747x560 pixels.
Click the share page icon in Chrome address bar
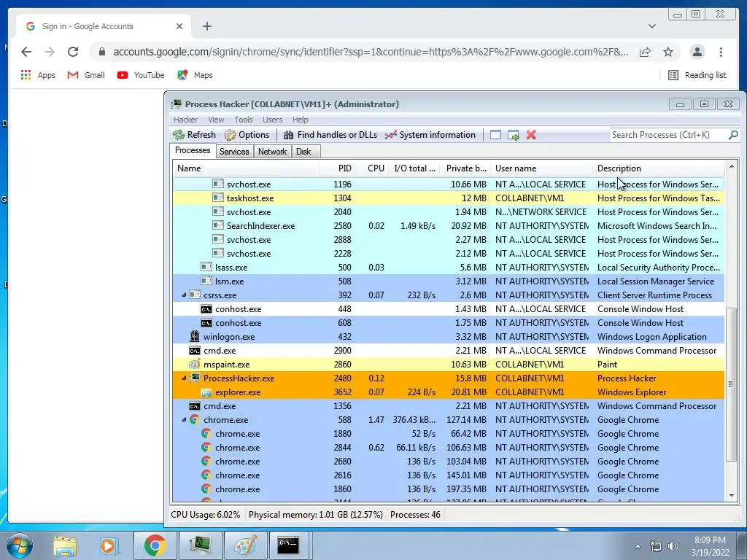click(x=645, y=52)
